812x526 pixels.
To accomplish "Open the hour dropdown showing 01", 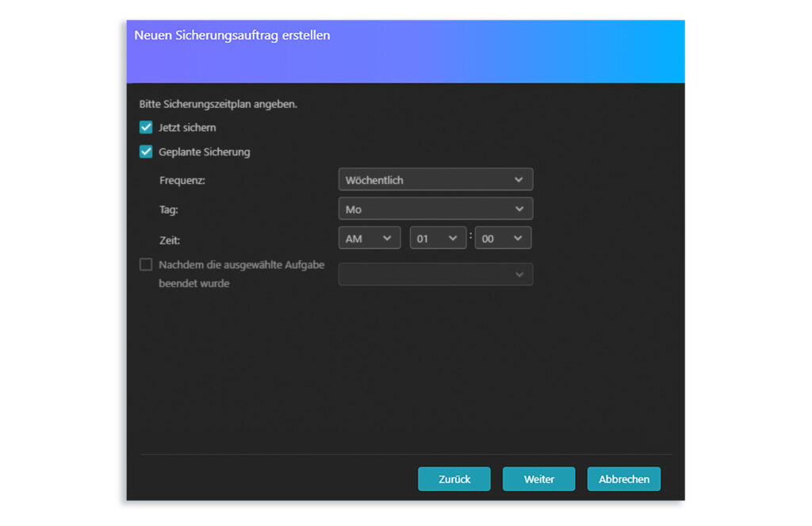I will pyautogui.click(x=438, y=238).
